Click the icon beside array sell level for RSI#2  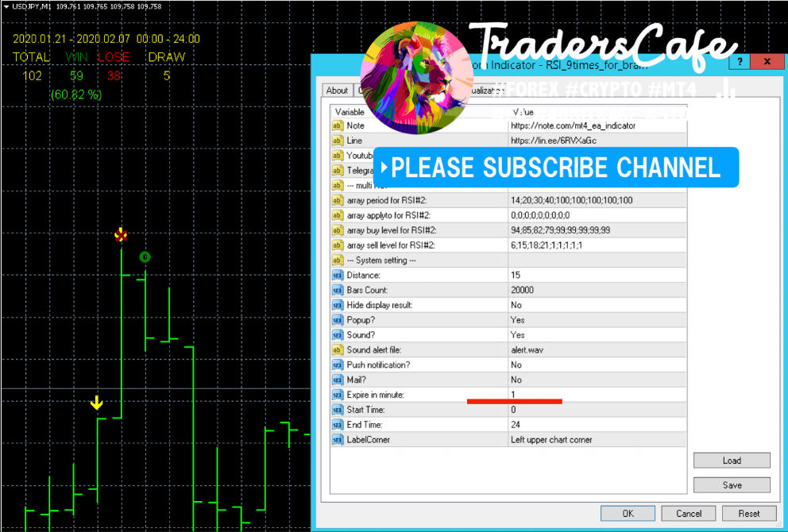click(x=338, y=245)
